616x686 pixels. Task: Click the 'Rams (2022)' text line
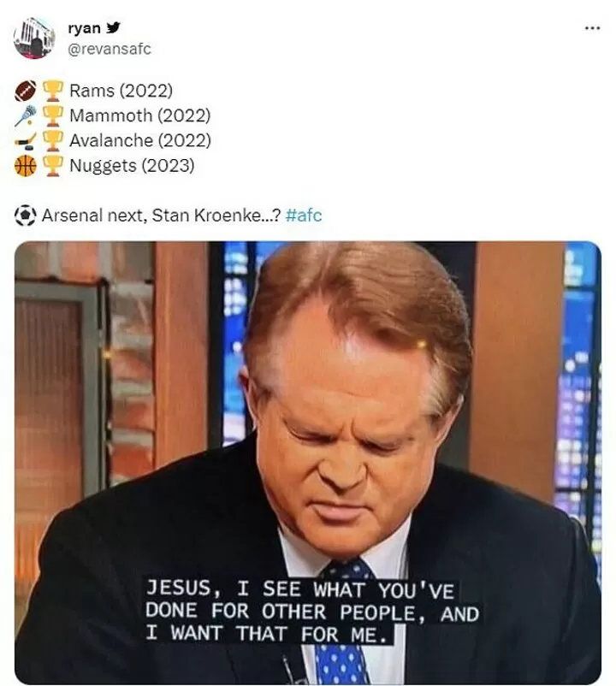(121, 91)
